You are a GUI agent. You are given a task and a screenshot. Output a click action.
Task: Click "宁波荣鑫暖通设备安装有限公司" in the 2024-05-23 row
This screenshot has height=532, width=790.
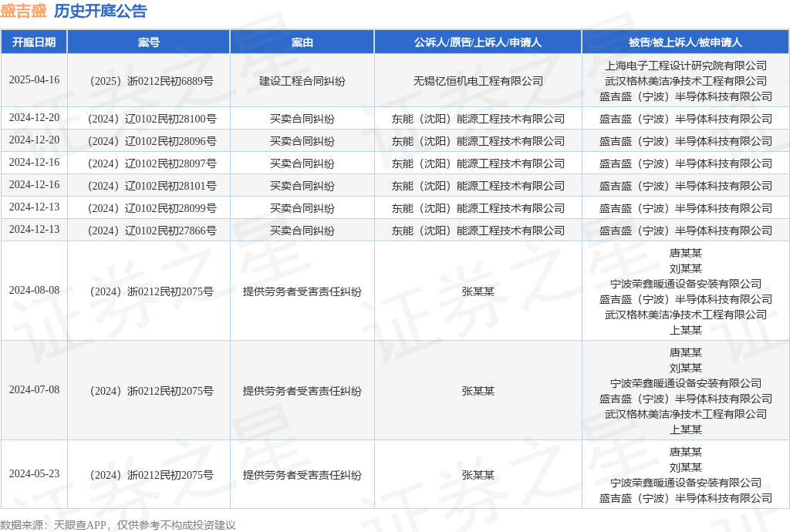686,483
